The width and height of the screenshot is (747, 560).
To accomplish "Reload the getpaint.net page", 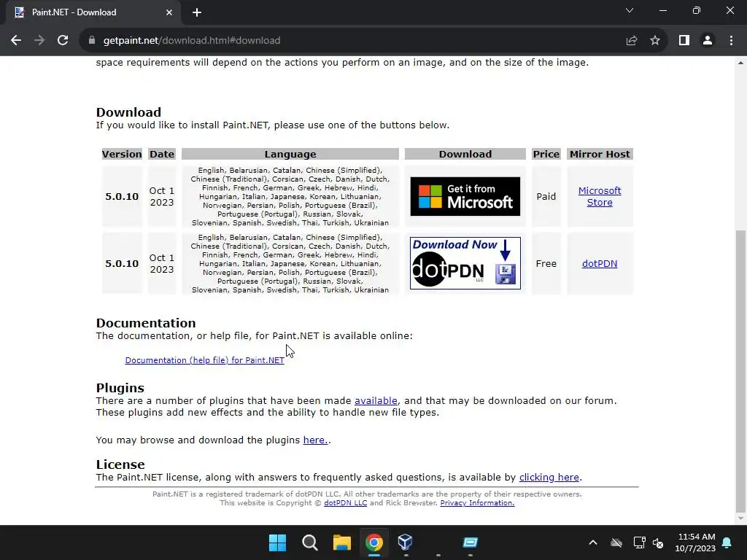I will coord(63,41).
